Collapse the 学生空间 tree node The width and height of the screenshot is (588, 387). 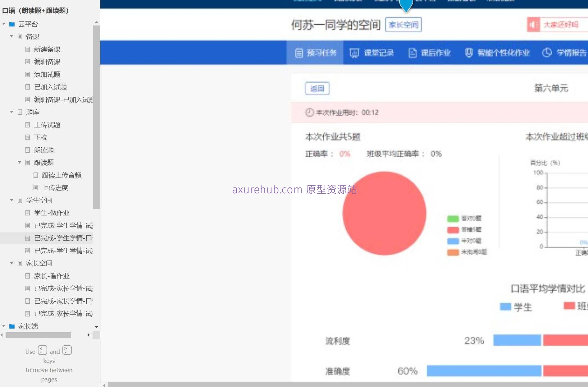(11, 200)
